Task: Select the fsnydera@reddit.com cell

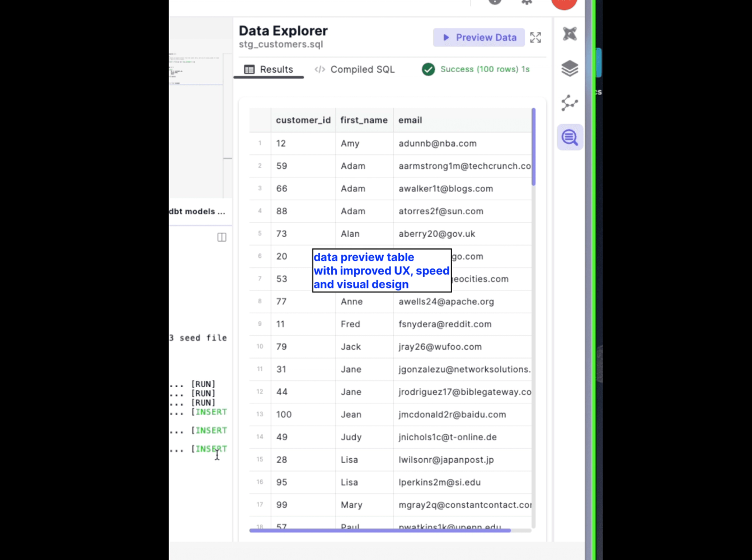Action: [462, 324]
